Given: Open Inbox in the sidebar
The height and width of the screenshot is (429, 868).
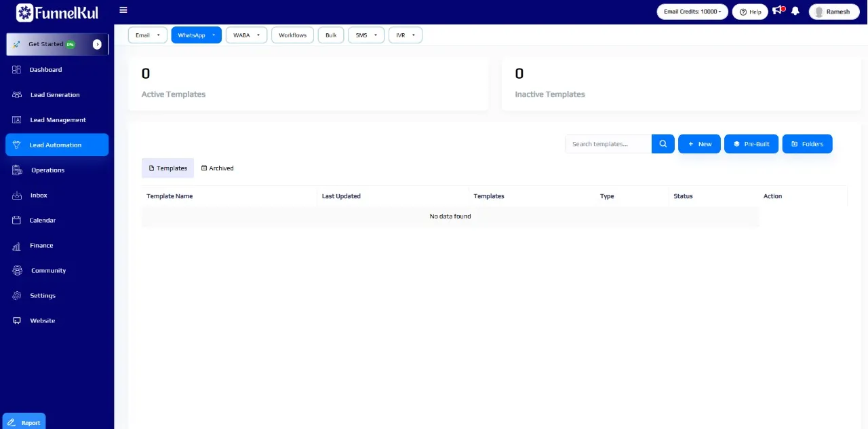Looking at the screenshot, I should pyautogui.click(x=39, y=195).
